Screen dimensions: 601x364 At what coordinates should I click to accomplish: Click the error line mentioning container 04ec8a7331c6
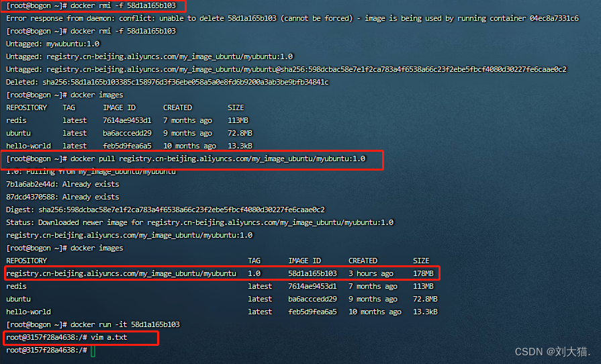click(x=292, y=18)
